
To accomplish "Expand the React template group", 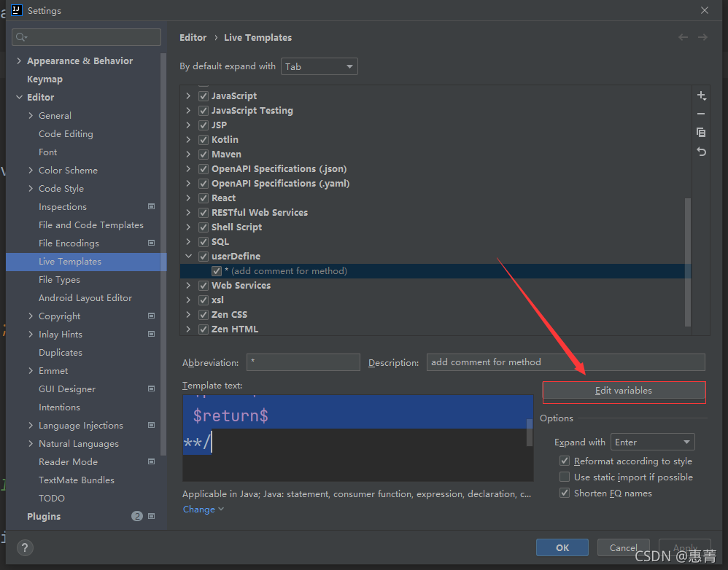I will pos(188,198).
